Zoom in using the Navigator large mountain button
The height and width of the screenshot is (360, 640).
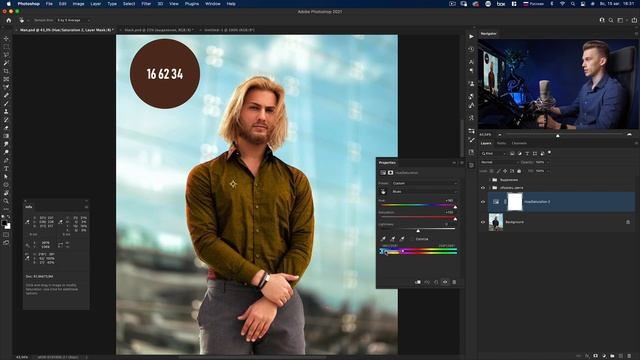(629, 134)
